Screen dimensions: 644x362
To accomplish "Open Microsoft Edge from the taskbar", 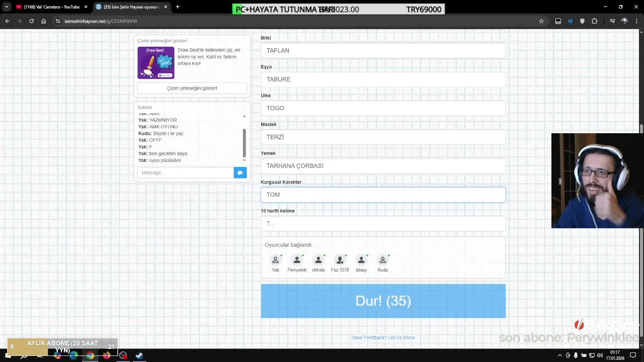I will 74,355.
